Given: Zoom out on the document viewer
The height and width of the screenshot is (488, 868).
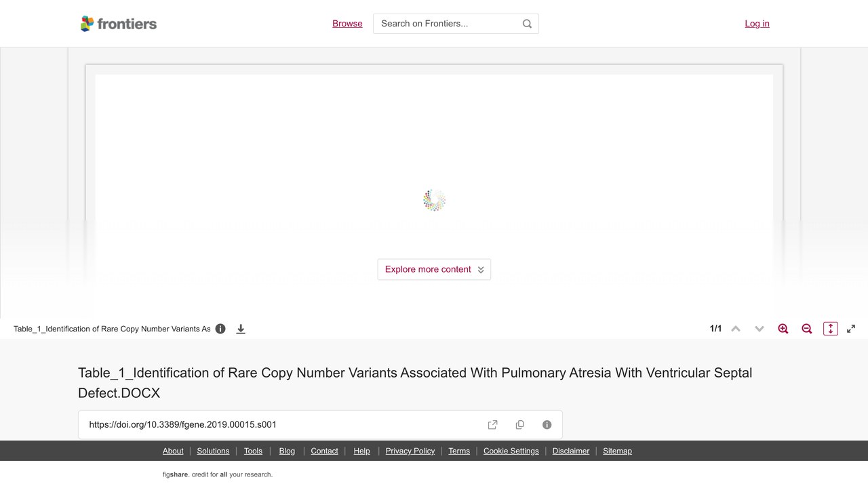Looking at the screenshot, I should pyautogui.click(x=807, y=329).
